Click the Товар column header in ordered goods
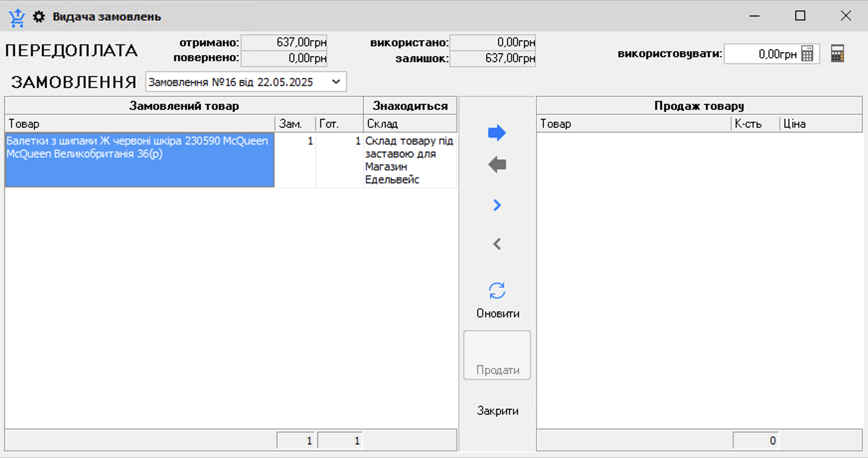868x458 pixels. 139,124
